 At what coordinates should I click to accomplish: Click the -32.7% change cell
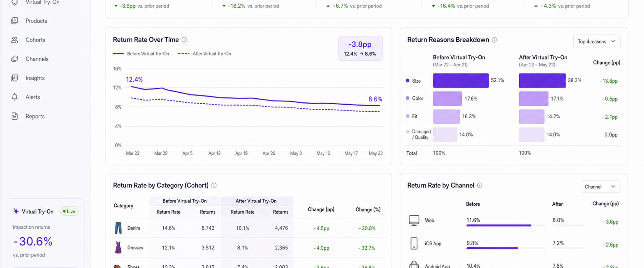pyautogui.click(x=367, y=248)
